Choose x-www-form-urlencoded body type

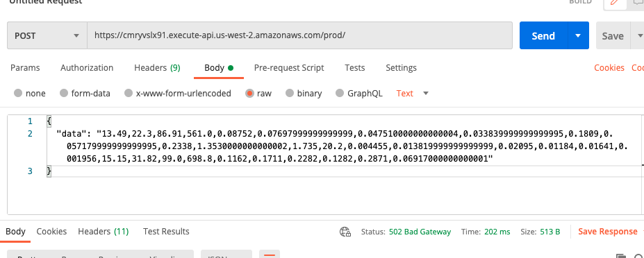178,93
